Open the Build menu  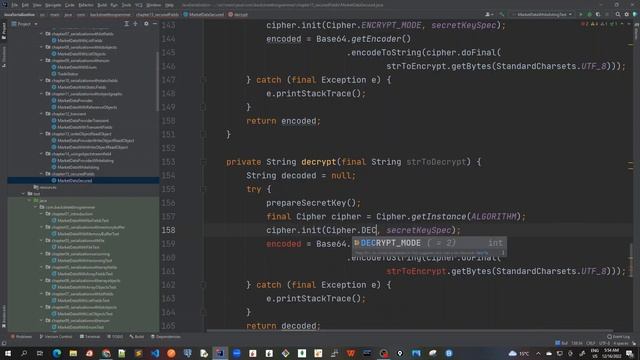pos(102,5)
